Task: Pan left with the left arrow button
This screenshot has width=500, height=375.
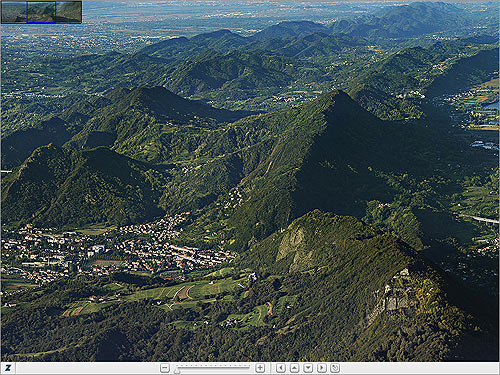Action: 281,368
